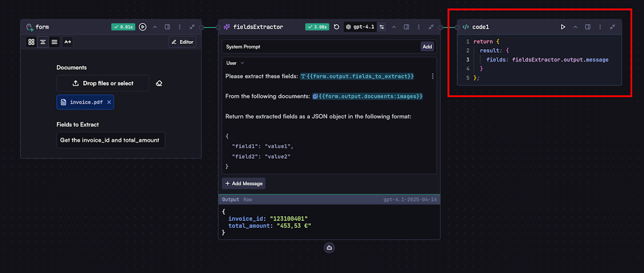This screenshot has height=273, width=644.
Task: Click the 'return {' code line
Action: (486, 42)
